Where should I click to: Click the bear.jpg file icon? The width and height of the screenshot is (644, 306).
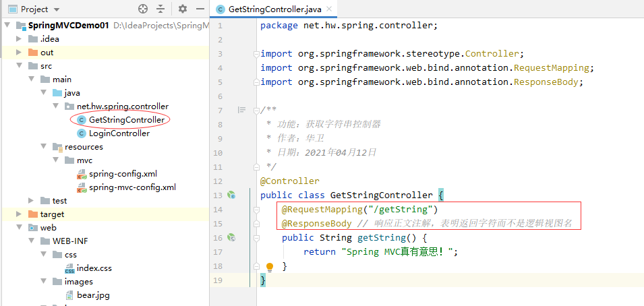tap(69, 295)
